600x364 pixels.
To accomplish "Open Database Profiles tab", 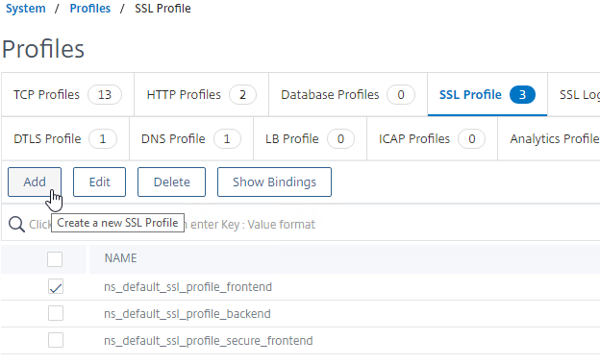I will [x=348, y=94].
